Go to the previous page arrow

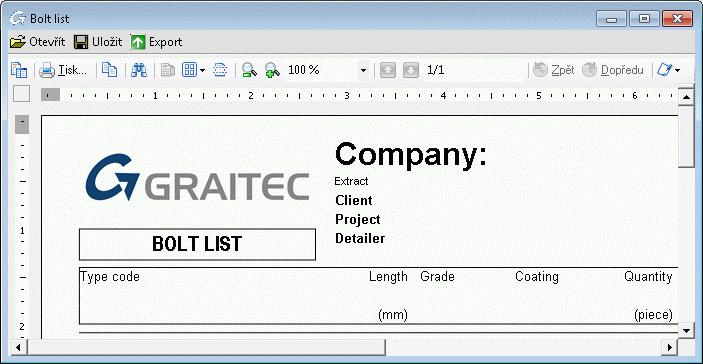point(388,70)
